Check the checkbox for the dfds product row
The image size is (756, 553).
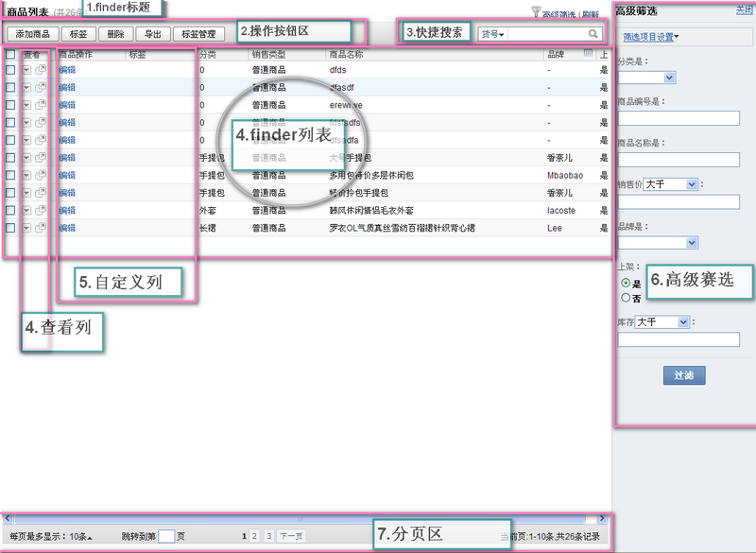click(x=9, y=70)
